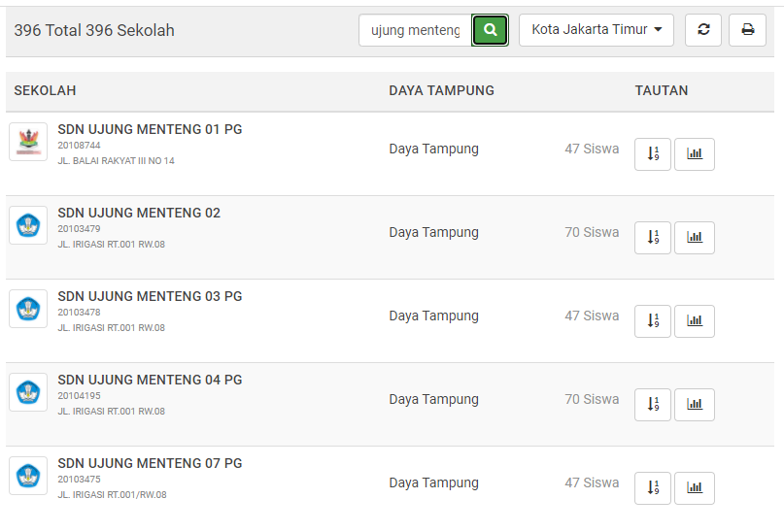Click the green search magnifier button
Image resolution: width=784 pixels, height=532 pixels.
(x=490, y=30)
